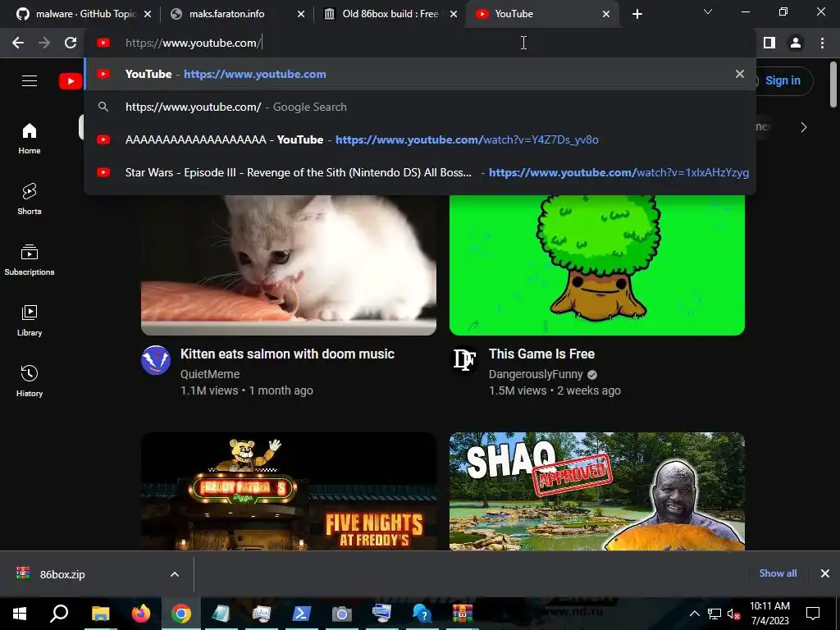Open the tab search chevron
The height and width of the screenshot is (630, 840).
pyautogui.click(x=708, y=11)
